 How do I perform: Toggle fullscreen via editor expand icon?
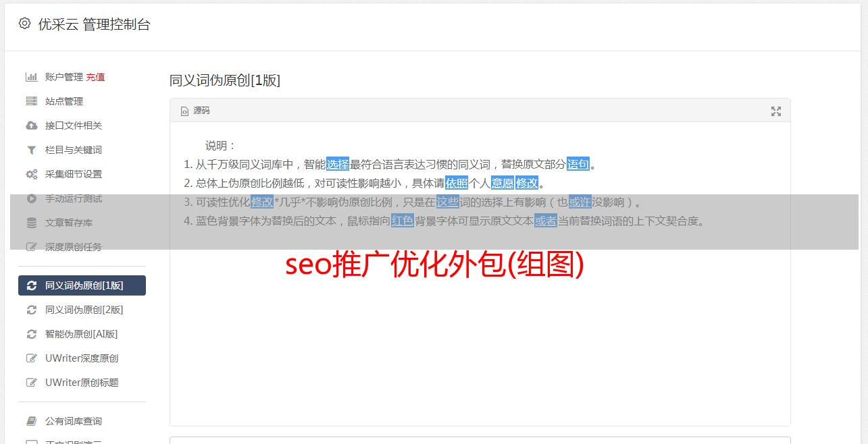pyautogui.click(x=776, y=111)
